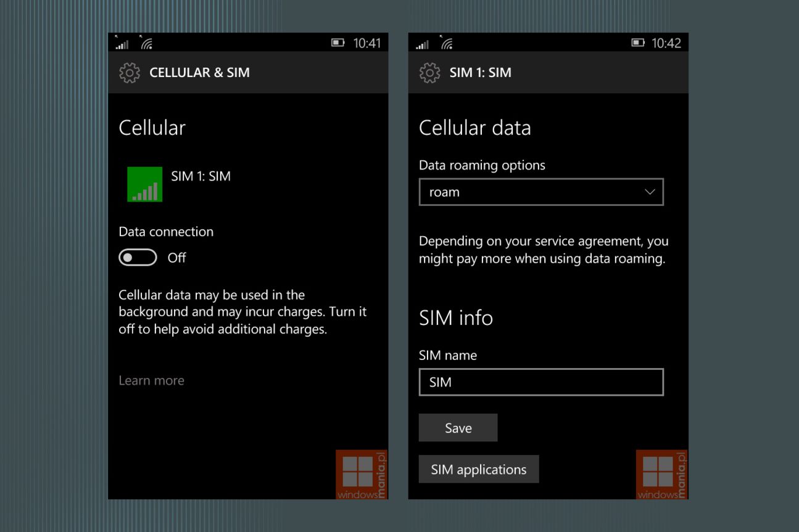
Task: Click windowsmania logo under SIM applications screen
Action: tap(661, 475)
